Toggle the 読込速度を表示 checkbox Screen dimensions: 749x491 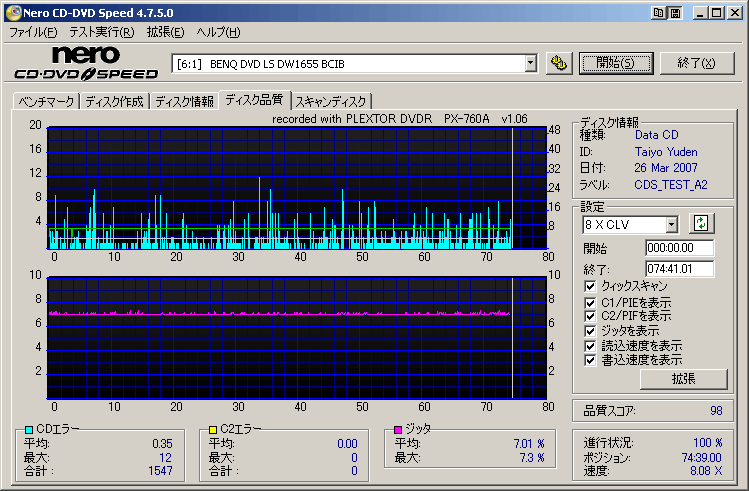(x=590, y=346)
